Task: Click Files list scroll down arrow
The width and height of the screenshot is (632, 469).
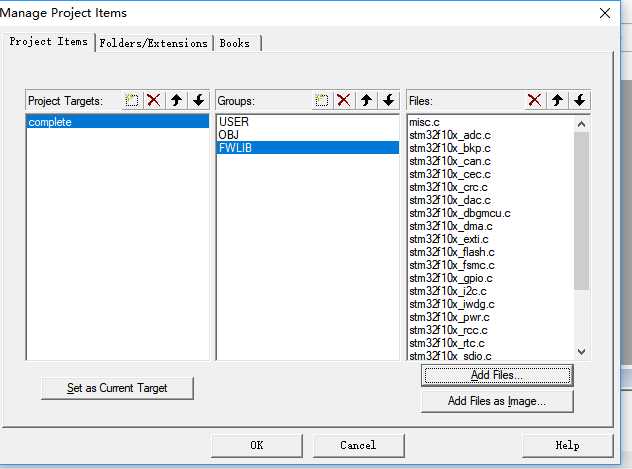Action: [x=581, y=352]
